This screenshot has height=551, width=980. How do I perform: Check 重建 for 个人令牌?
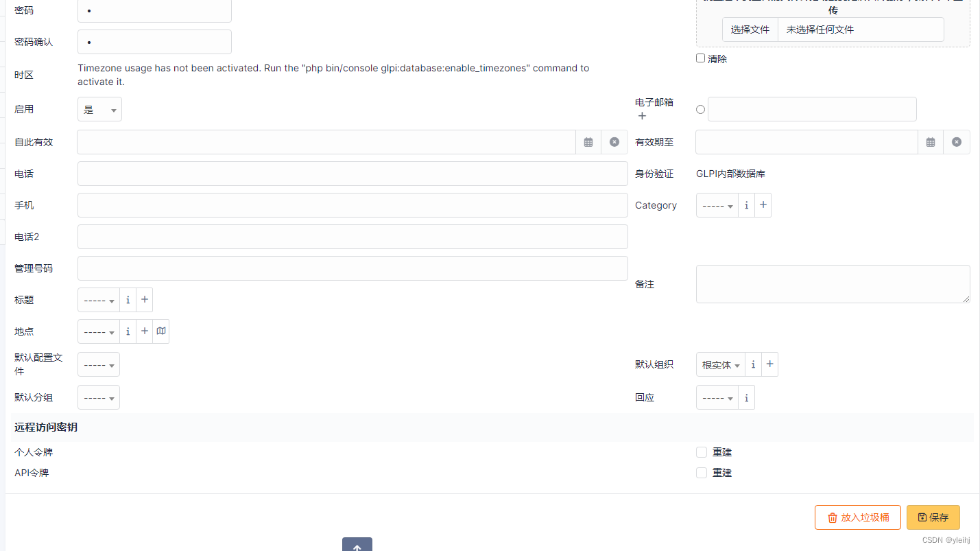(701, 452)
